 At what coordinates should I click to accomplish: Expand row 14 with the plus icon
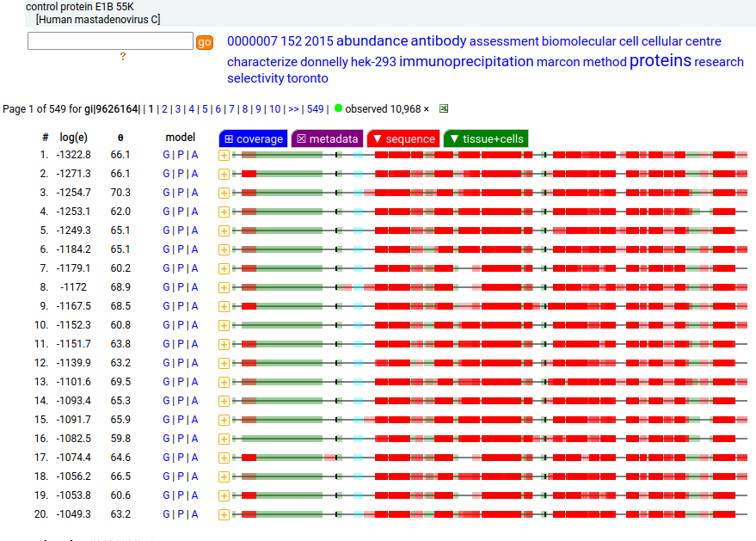(x=224, y=401)
